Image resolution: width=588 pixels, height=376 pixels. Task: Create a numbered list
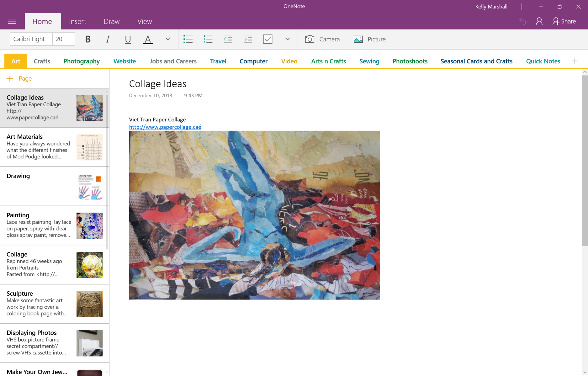(208, 39)
